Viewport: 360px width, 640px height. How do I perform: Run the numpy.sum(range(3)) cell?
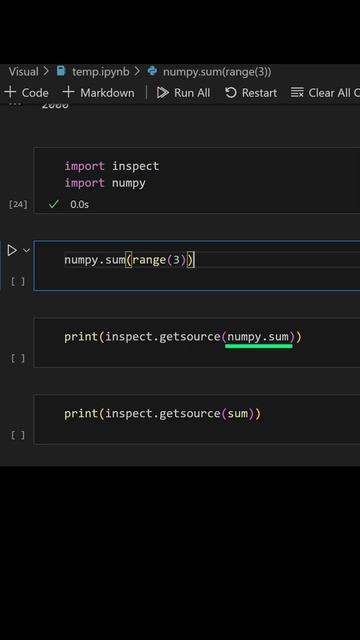click(x=12, y=251)
